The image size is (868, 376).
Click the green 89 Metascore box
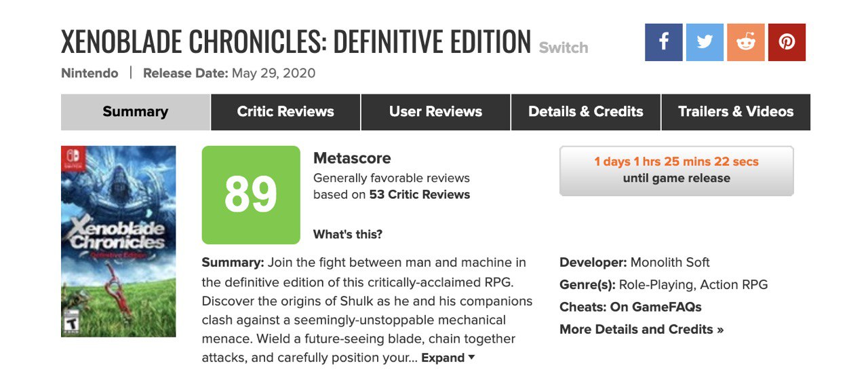[x=251, y=195]
